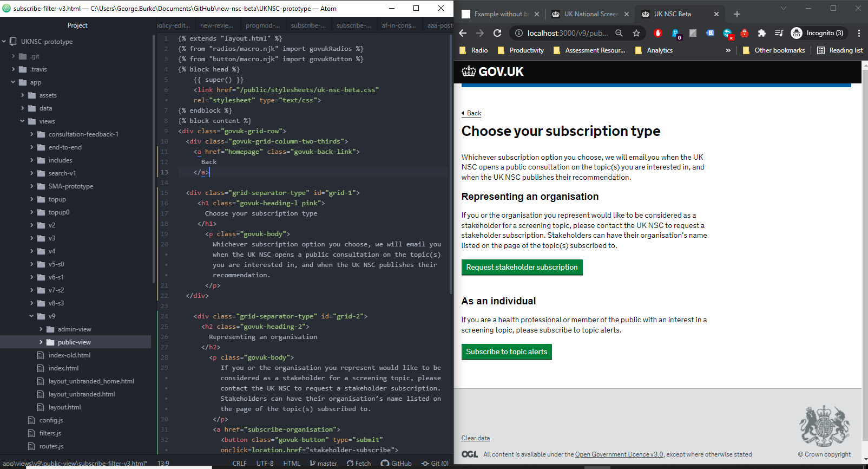
Task: Open Chrome's Extensions puzzle-piece menu
Action: 762,33
